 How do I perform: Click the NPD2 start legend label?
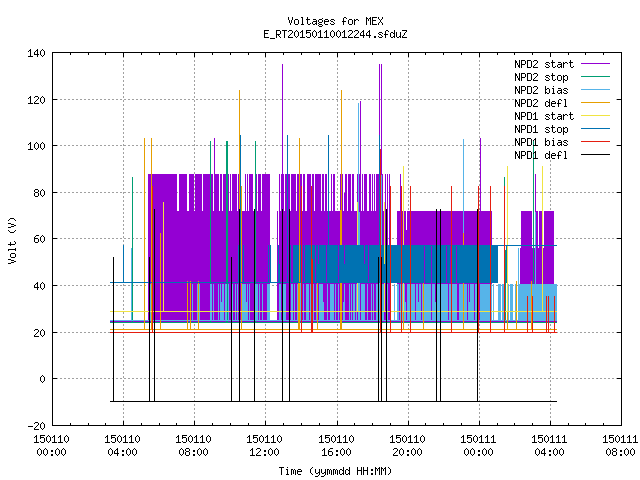544,64
